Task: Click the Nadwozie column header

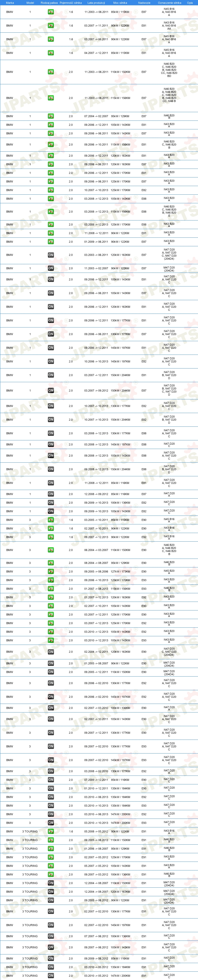Action: point(144,3)
